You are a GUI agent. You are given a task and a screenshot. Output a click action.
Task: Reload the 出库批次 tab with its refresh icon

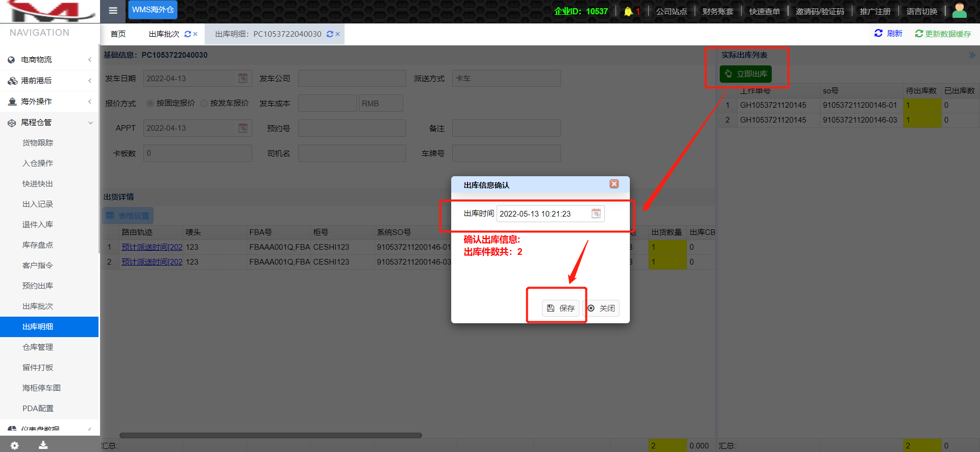tap(188, 34)
